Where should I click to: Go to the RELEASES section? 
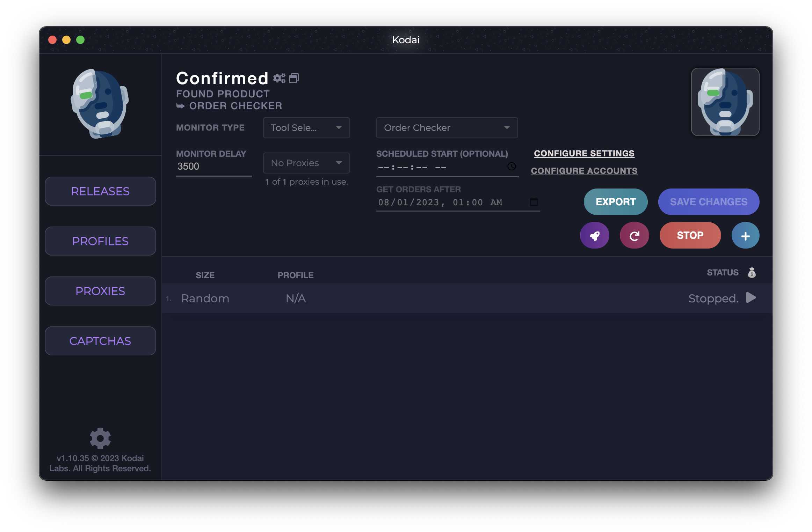(100, 191)
